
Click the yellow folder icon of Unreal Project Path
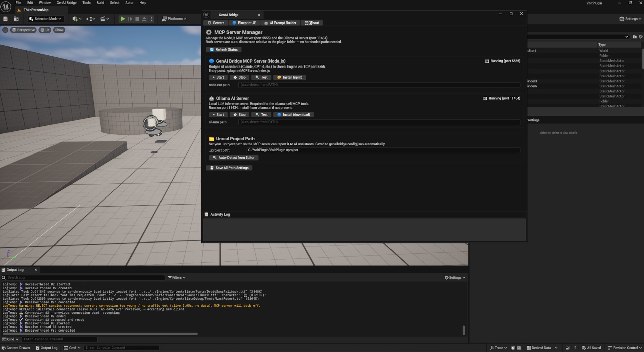click(211, 139)
